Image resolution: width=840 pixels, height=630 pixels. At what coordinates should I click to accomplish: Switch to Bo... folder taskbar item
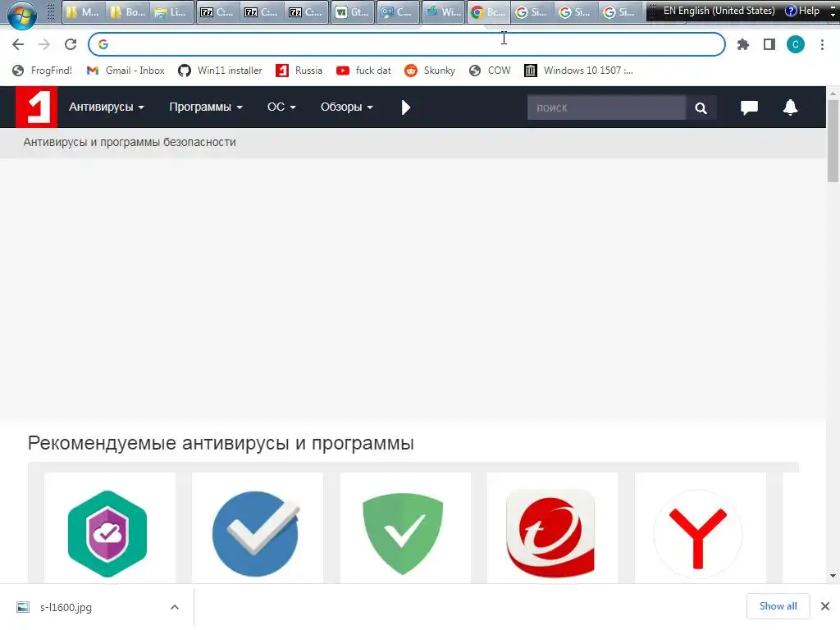click(x=127, y=11)
